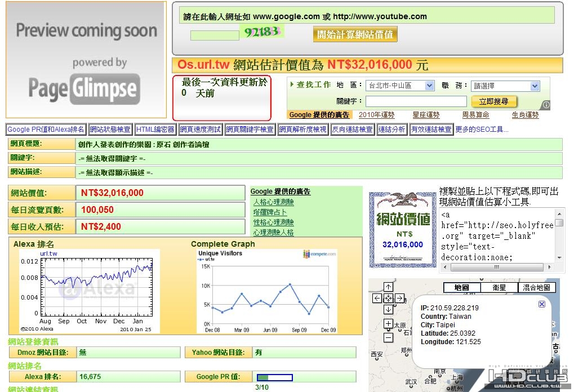Open HTML編密器 tool

pos(155,130)
